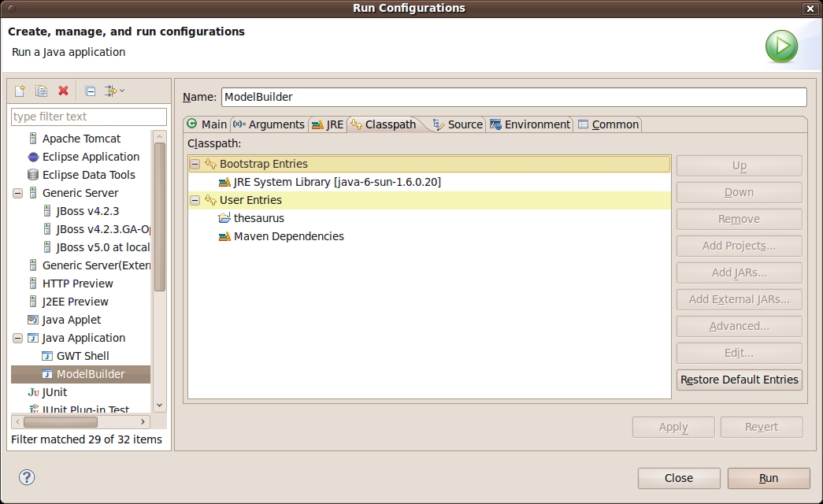Viewport: 823px width, 504px height.
Task: Click the configuration tree horizontal scrollbar
Action: [61, 421]
